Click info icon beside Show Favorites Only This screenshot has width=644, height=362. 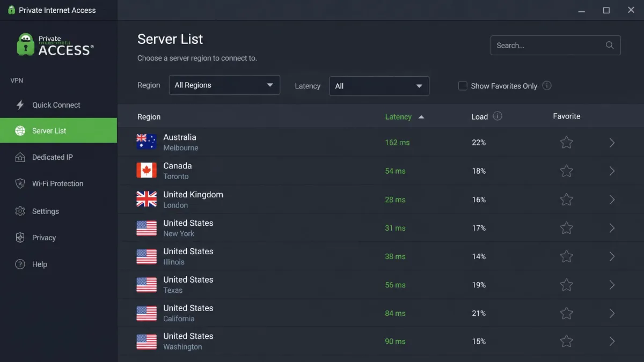coord(547,86)
